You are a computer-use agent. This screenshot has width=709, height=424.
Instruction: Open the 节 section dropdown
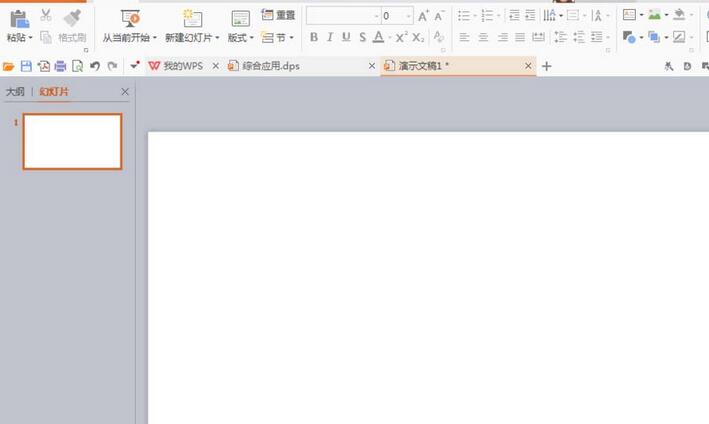point(278,38)
